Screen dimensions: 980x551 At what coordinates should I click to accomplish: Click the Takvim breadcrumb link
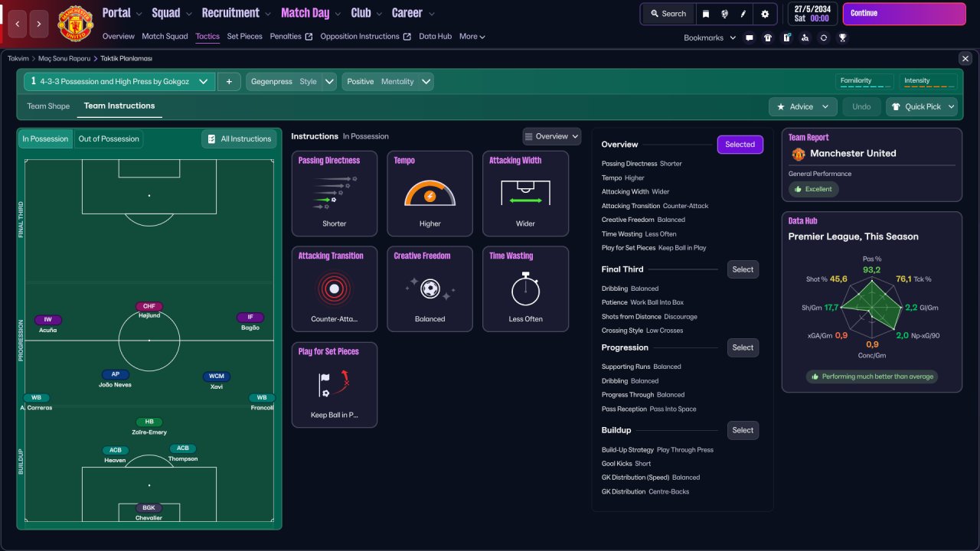point(18,58)
